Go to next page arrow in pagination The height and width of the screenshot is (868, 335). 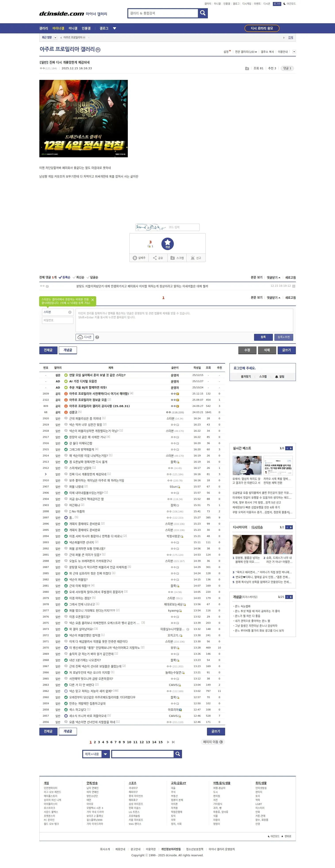pos(168,742)
